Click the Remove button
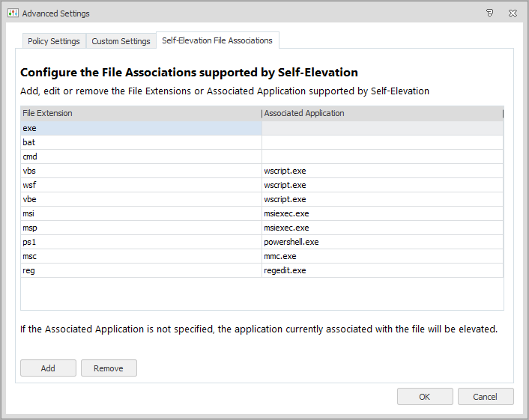Viewport: 529px width, 420px height. (109, 368)
